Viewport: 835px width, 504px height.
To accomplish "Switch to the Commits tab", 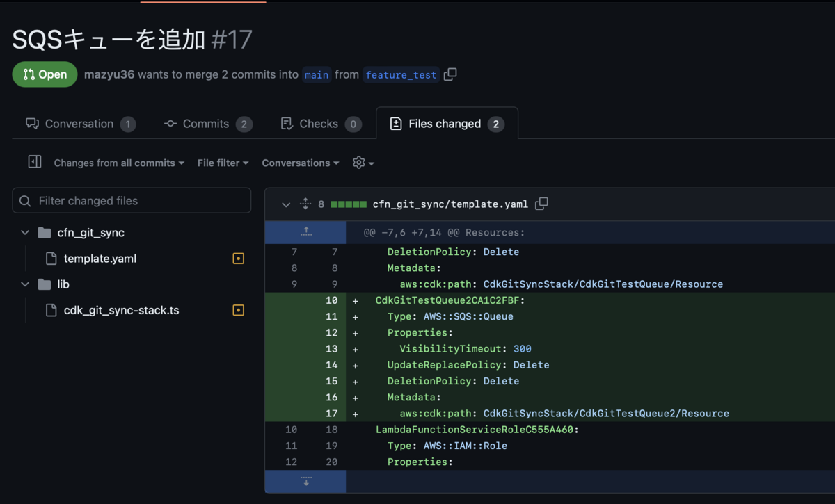I will [207, 123].
